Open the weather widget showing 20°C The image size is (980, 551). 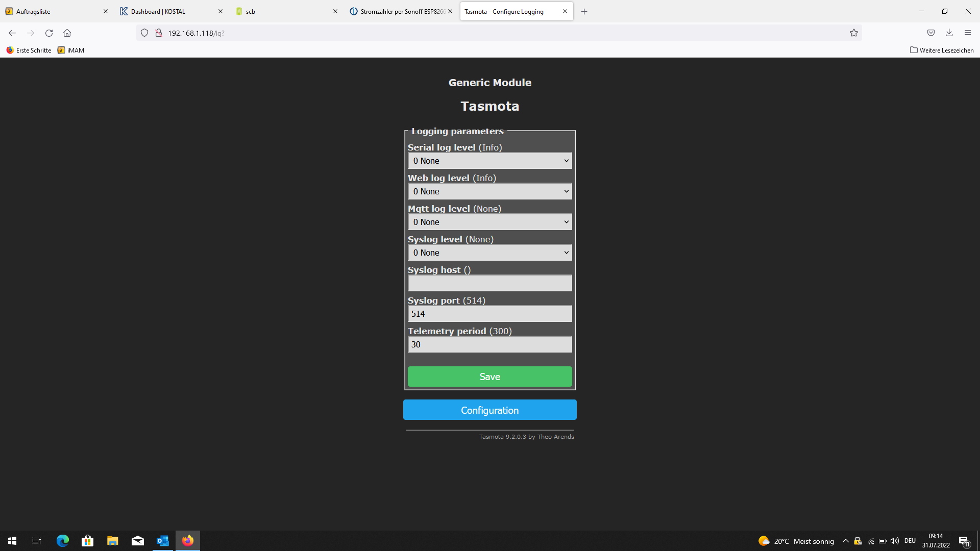pos(796,541)
